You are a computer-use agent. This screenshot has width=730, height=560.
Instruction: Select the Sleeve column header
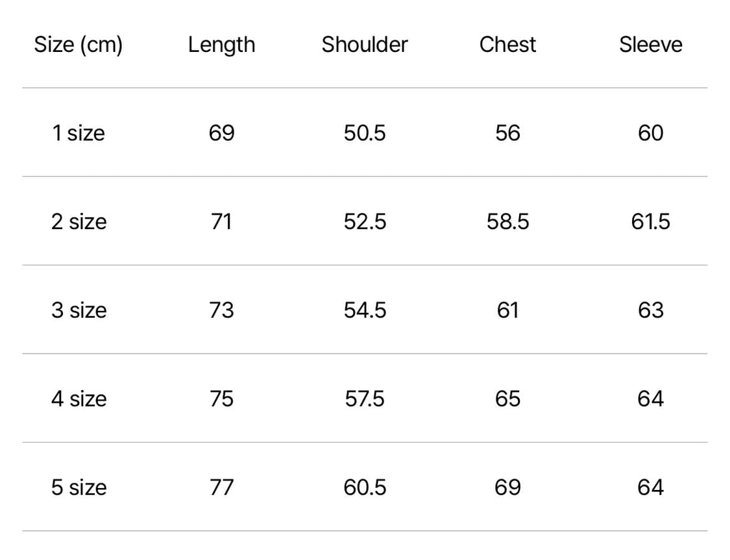point(650,45)
